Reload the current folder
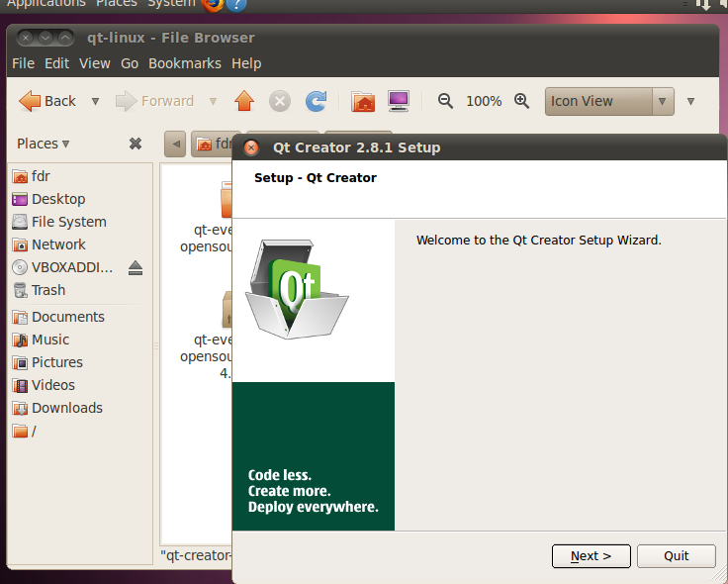Image resolution: width=728 pixels, height=584 pixels. point(317,101)
